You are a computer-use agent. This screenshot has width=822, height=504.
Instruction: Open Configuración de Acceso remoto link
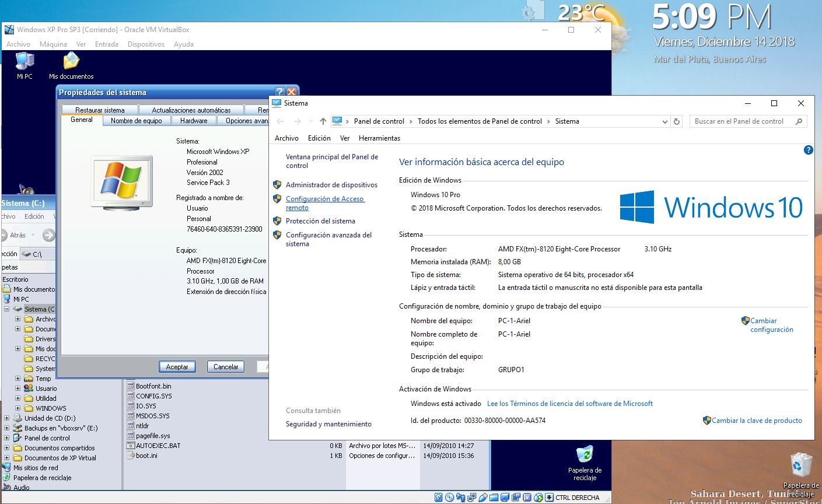(325, 203)
